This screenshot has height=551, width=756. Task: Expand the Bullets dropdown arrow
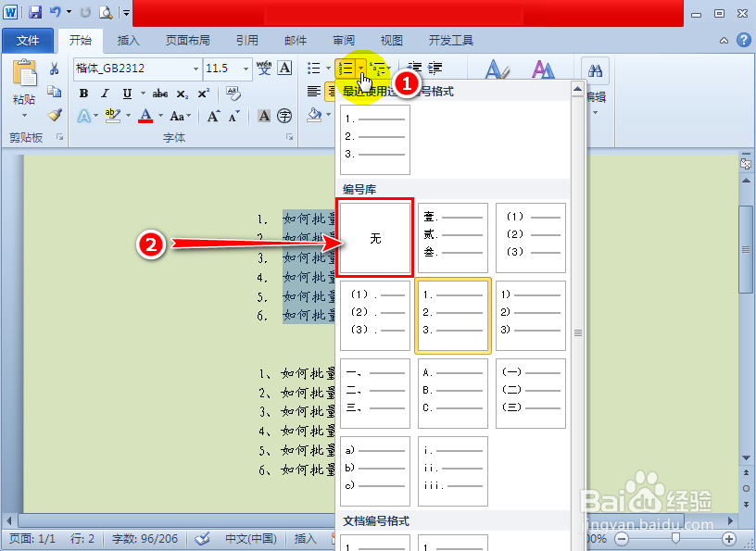click(328, 68)
